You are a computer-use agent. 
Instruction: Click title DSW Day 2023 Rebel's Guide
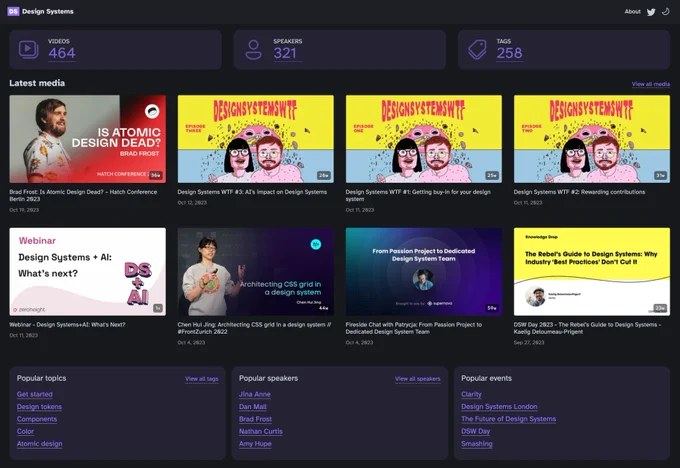[587, 328]
